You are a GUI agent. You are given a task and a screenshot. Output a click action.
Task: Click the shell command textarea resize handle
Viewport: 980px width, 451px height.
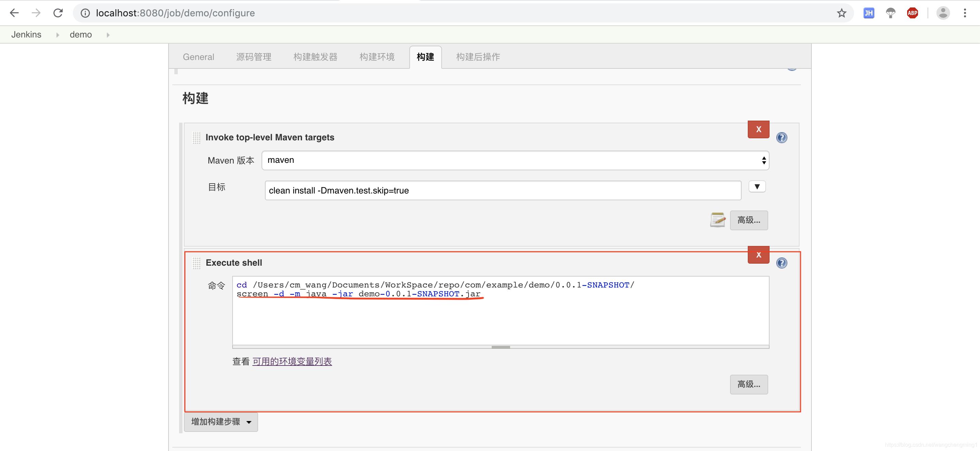tap(500, 347)
